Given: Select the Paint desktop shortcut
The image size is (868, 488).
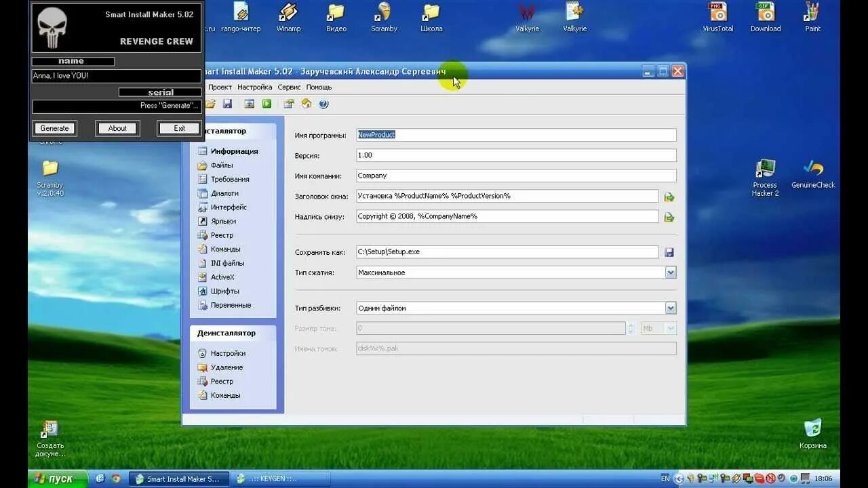Looking at the screenshot, I should point(812,17).
